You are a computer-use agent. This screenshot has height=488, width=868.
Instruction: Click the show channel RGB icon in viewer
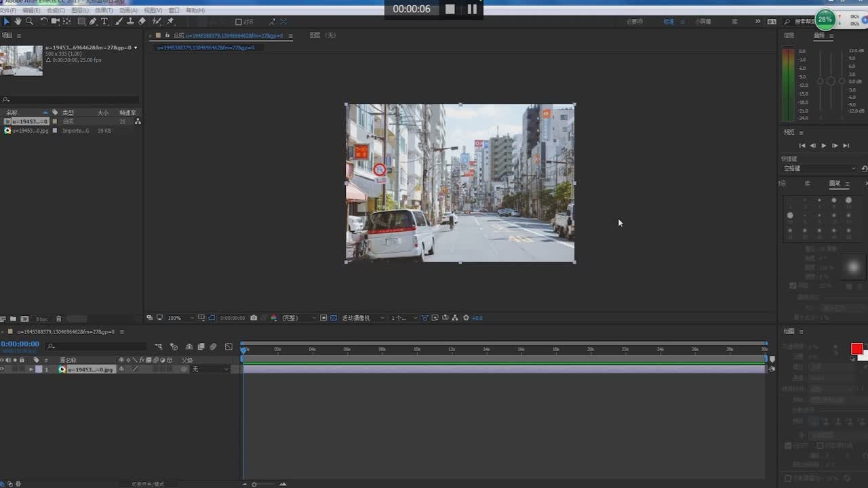(274, 318)
